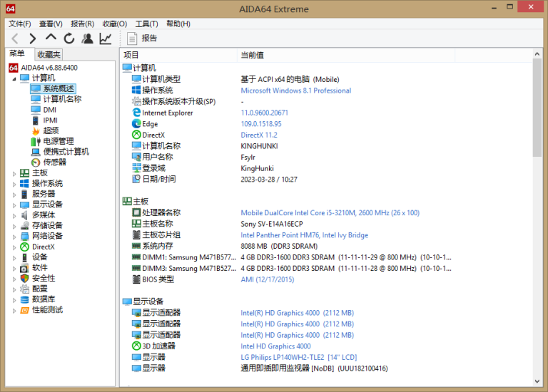Viewport: 548px width, 392px height.
Task: Click the scrollbar down arrow in details pane
Action: [x=537, y=381]
